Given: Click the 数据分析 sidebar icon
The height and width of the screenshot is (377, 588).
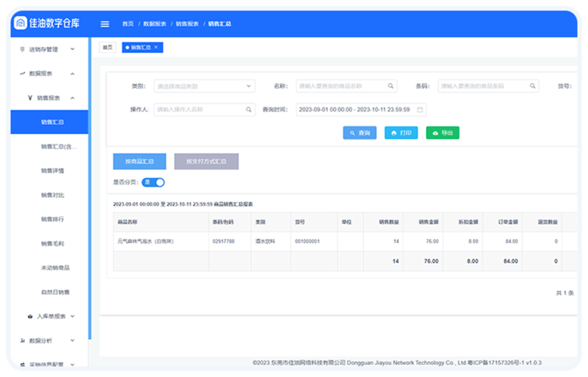Looking at the screenshot, I should [x=22, y=341].
